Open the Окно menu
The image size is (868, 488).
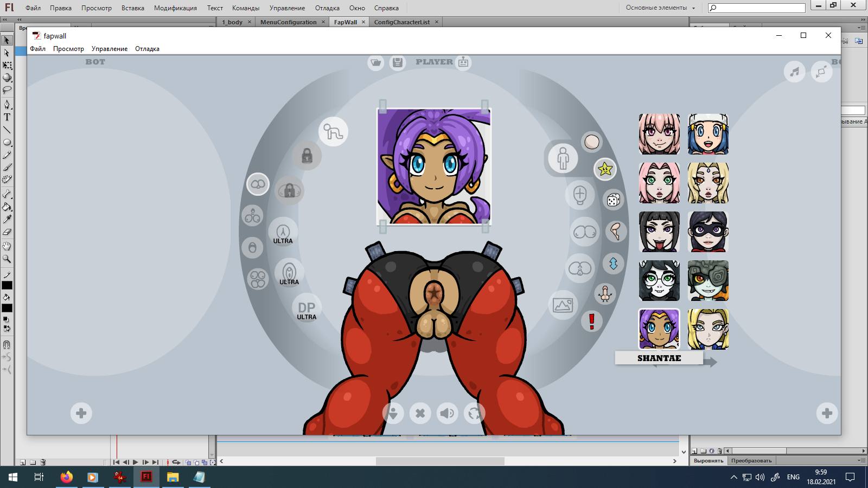point(357,8)
